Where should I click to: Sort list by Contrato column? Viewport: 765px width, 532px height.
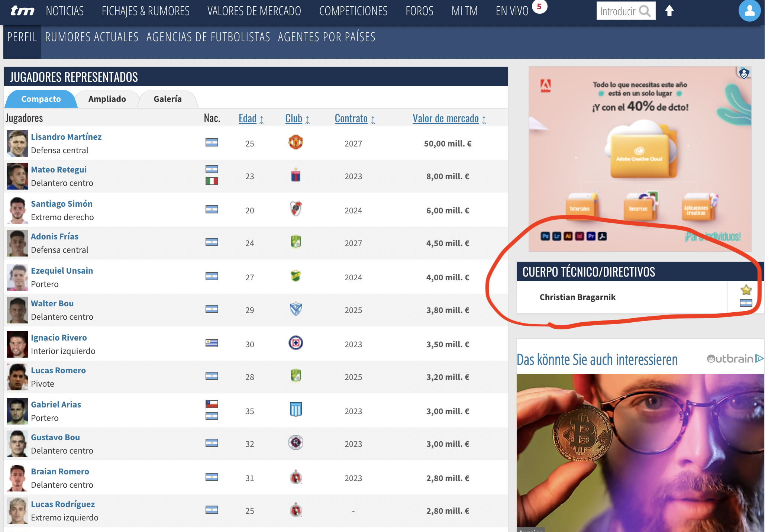pos(351,119)
